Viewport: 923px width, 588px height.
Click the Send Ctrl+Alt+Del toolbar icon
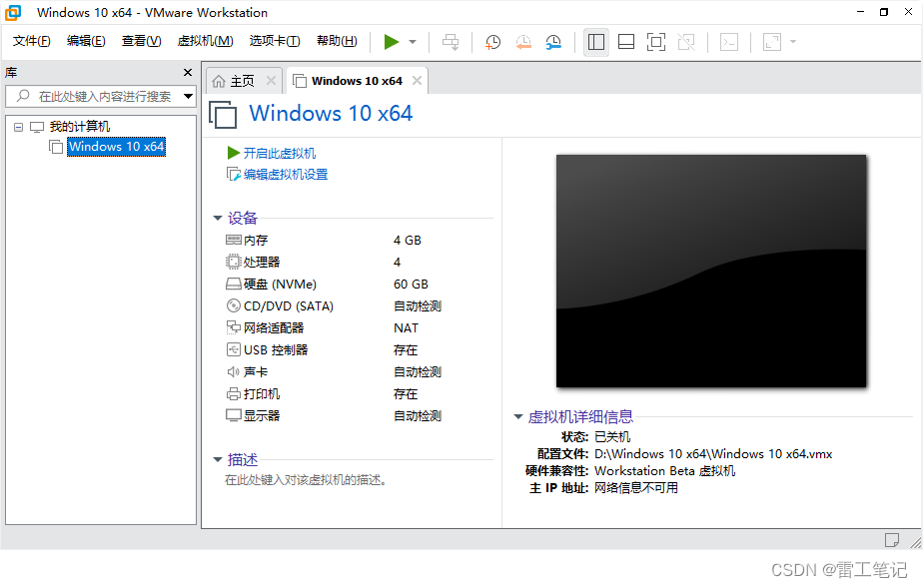click(x=451, y=42)
